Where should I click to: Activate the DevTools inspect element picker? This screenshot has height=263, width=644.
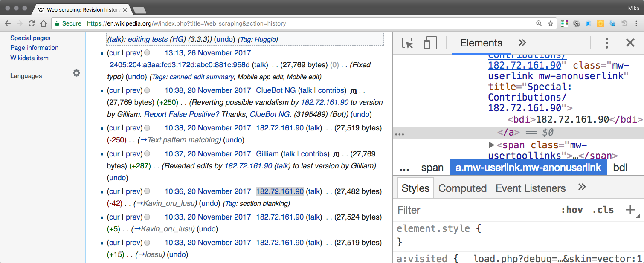(407, 43)
